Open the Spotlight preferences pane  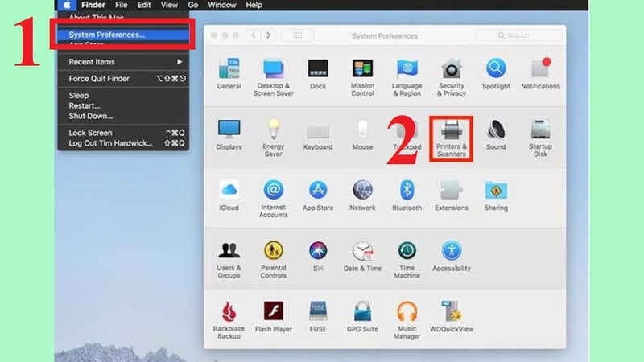pyautogui.click(x=496, y=74)
